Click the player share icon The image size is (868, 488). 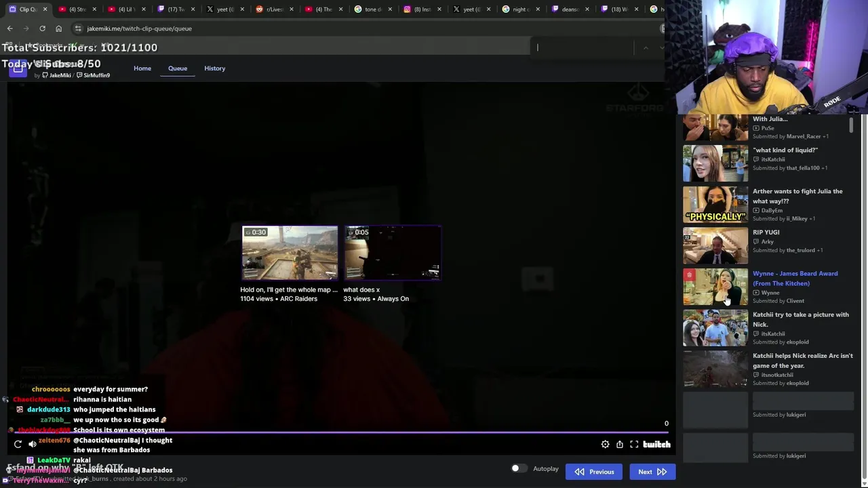(620, 445)
